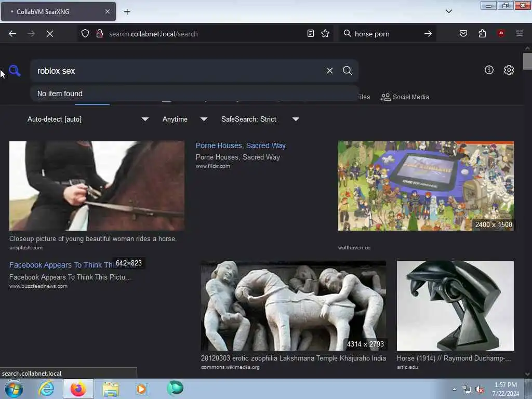Image resolution: width=532 pixels, height=399 pixels.
Task: Launch Windows Media Player from taskbar
Action: click(x=141, y=389)
